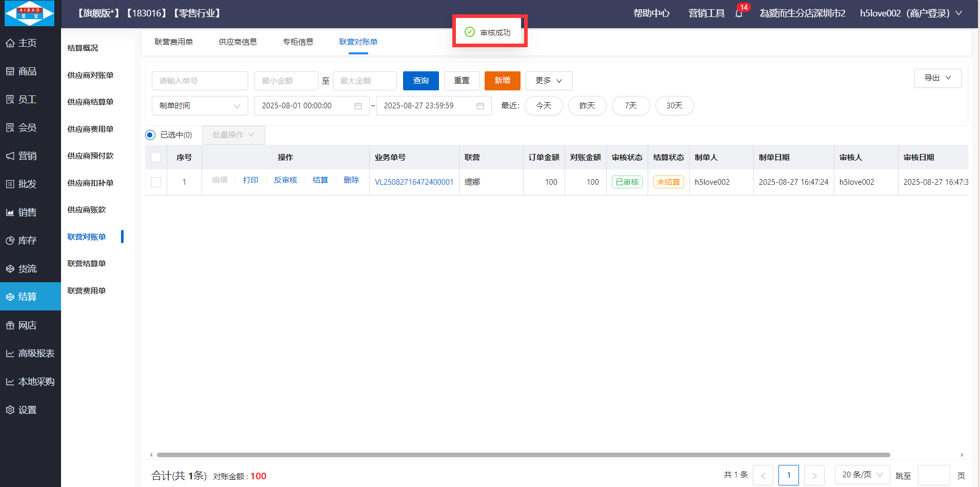Click the orange 新增 button
The height and width of the screenshot is (487, 980).
click(x=502, y=81)
